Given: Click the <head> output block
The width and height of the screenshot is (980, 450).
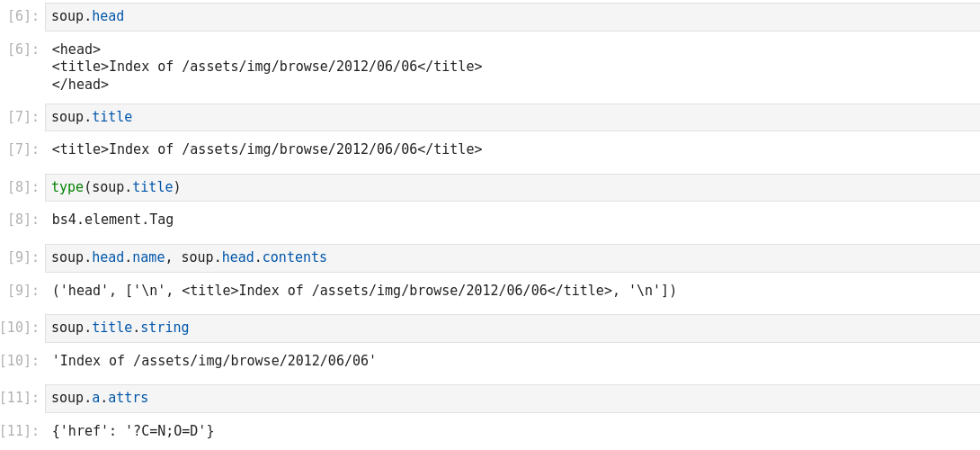Looking at the screenshot, I should coord(266,67).
